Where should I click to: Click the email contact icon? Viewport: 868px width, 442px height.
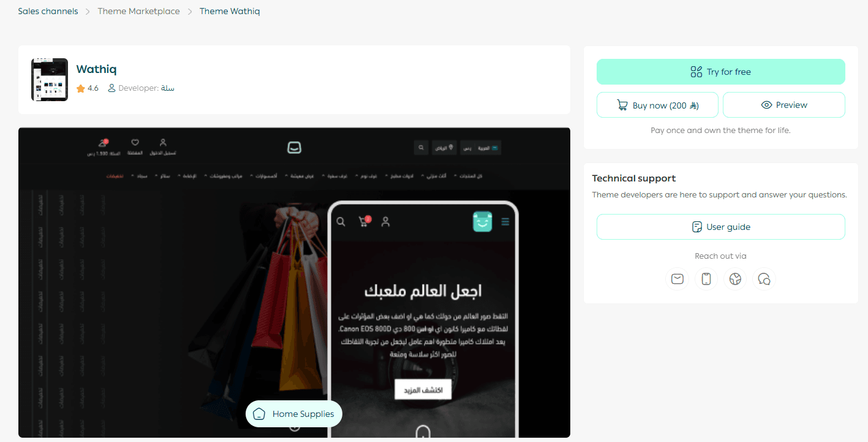click(677, 279)
